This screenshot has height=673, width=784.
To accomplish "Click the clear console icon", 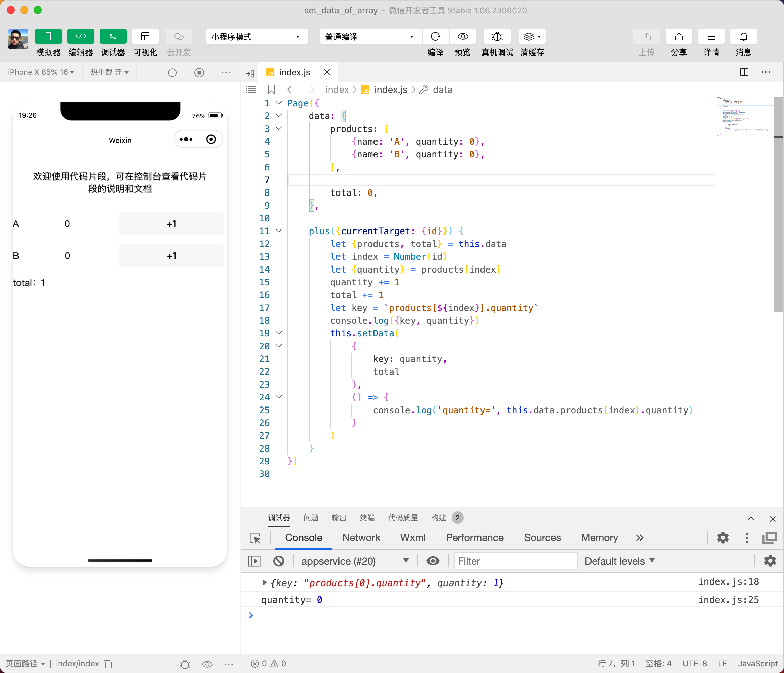I will pos(279,561).
